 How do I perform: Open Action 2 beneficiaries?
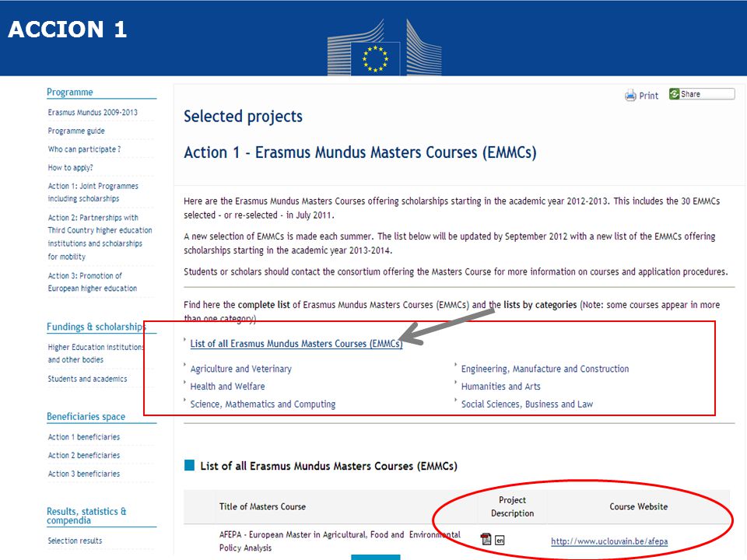point(84,456)
